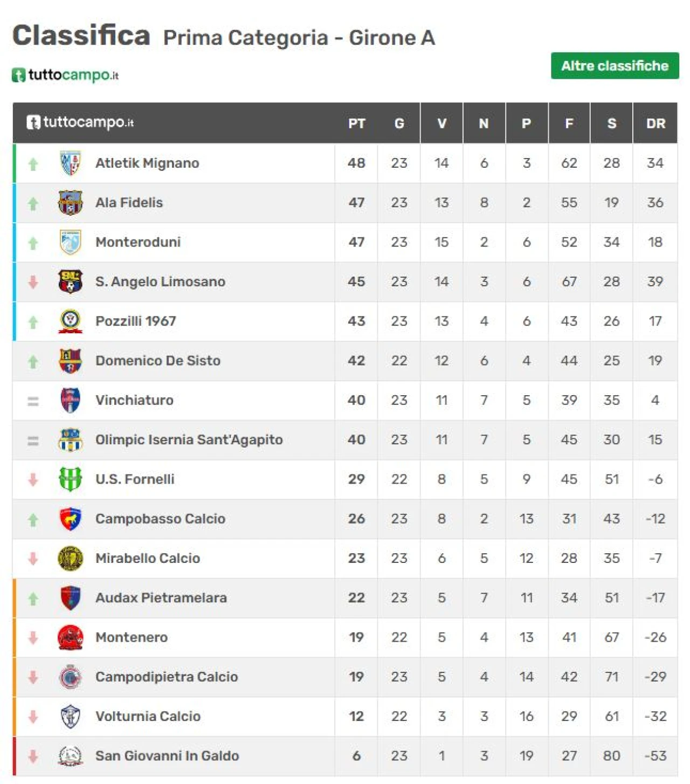Click the red down arrow beside Volturnia Calcio
This screenshot has height=784, width=690.
[33, 717]
